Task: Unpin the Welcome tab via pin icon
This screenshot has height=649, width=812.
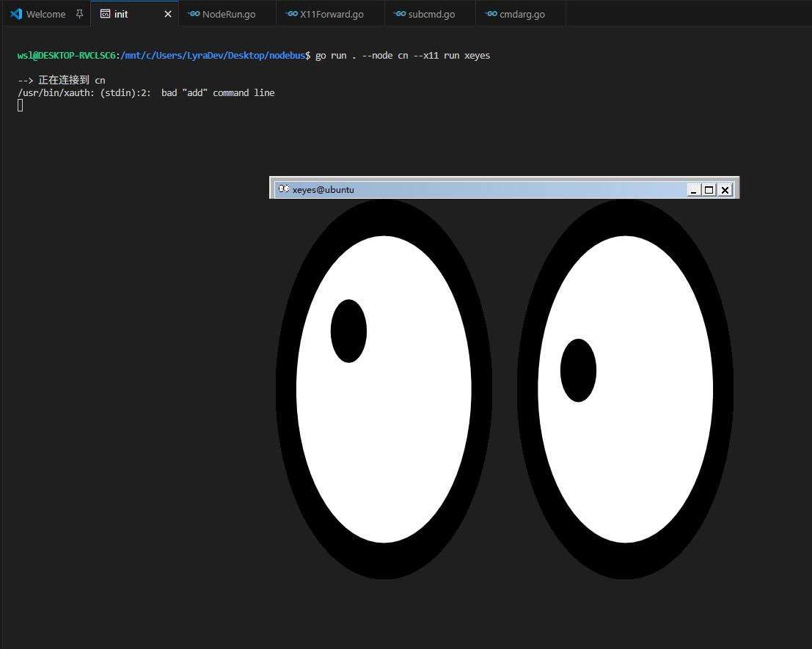Action: point(79,14)
